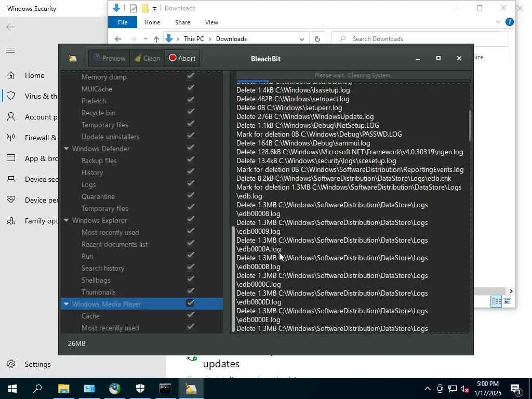Viewport: 532px width, 399px height.
Task: Click the Preview button in BleachBit
Action: coord(109,58)
